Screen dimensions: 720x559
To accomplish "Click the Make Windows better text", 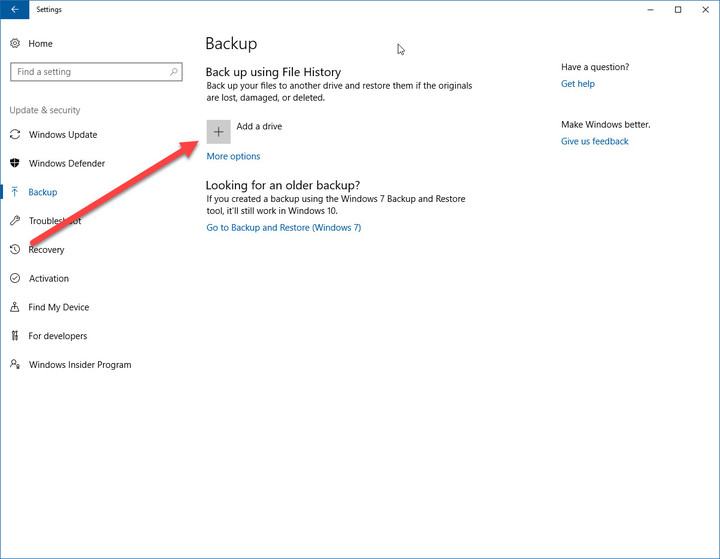I will tap(606, 124).
